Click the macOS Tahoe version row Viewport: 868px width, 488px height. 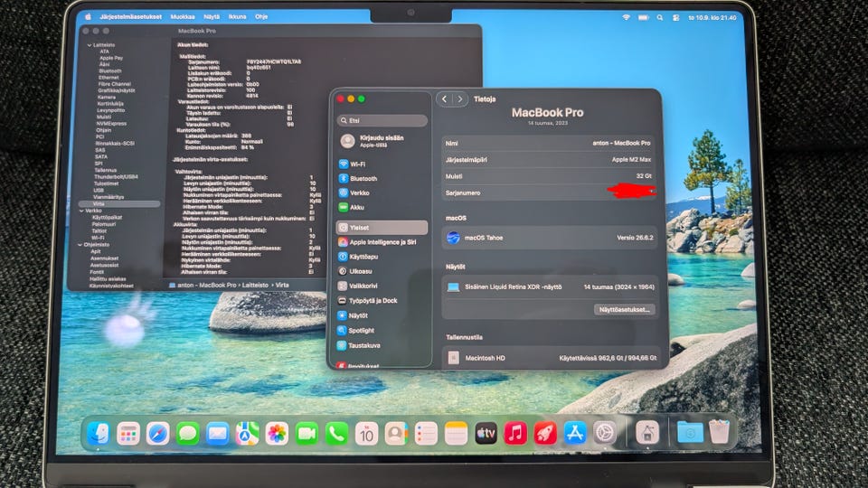tap(550, 238)
